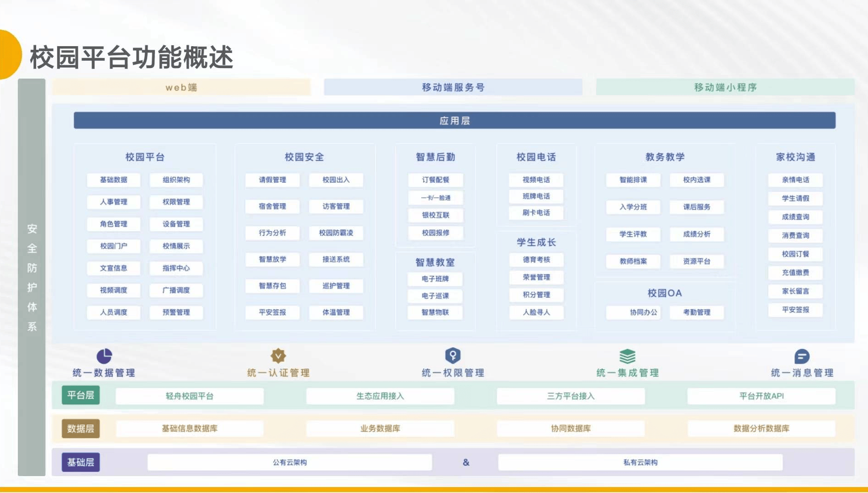This screenshot has width=868, height=493.
Task: Click the badge icon above 统一认证管理
Action: pos(278,355)
